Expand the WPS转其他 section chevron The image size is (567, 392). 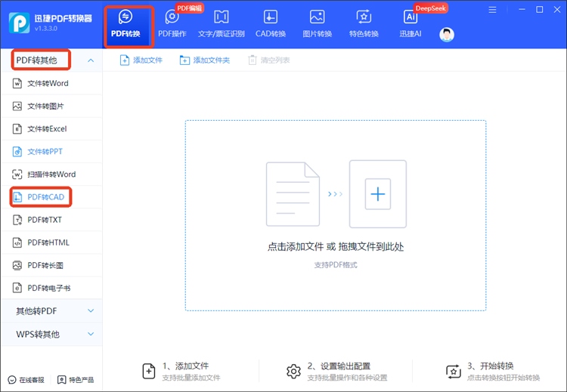(91, 334)
